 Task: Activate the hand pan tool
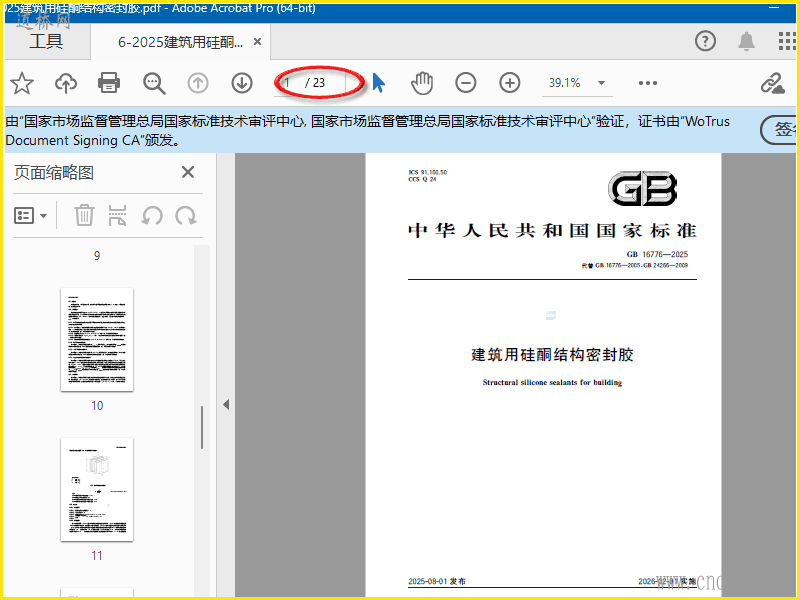tap(422, 83)
